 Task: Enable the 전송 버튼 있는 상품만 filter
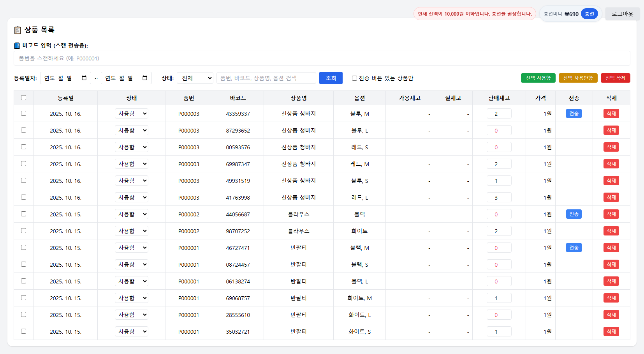[354, 78]
